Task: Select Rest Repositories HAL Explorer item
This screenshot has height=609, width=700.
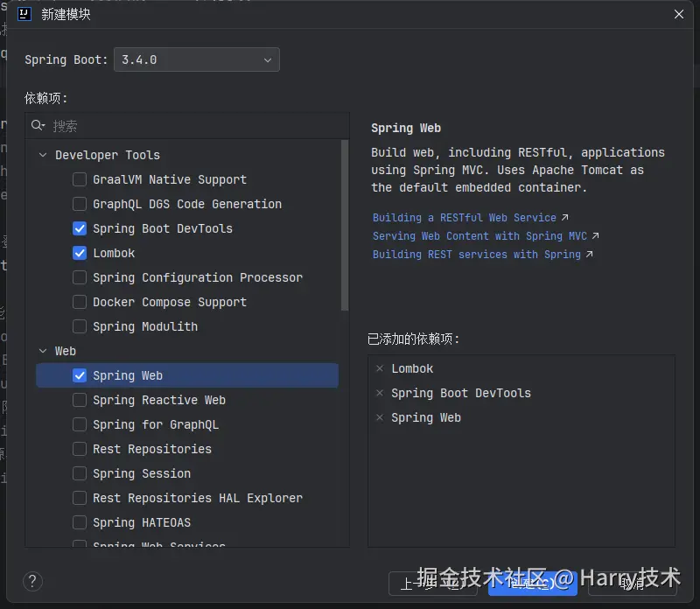Action: (x=198, y=498)
